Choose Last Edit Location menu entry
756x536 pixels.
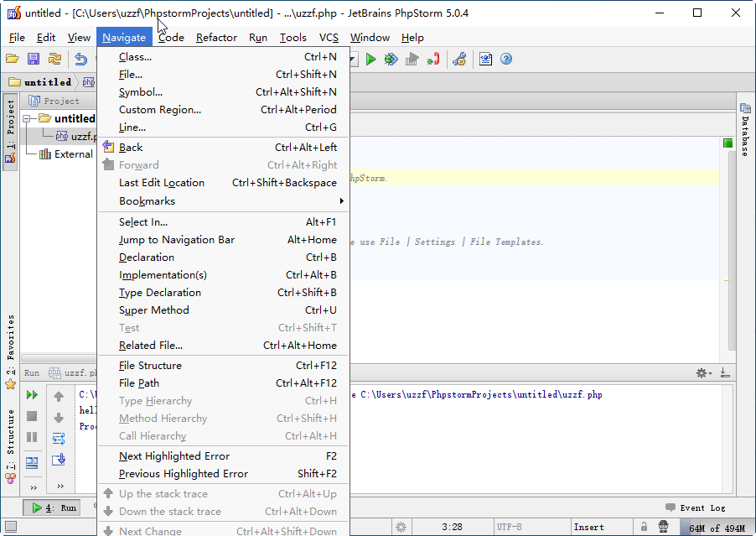click(224, 182)
